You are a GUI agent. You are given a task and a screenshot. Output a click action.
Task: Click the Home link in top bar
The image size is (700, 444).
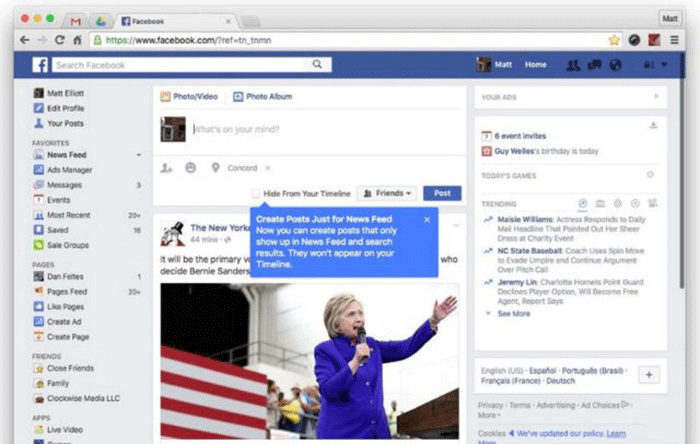tap(536, 65)
